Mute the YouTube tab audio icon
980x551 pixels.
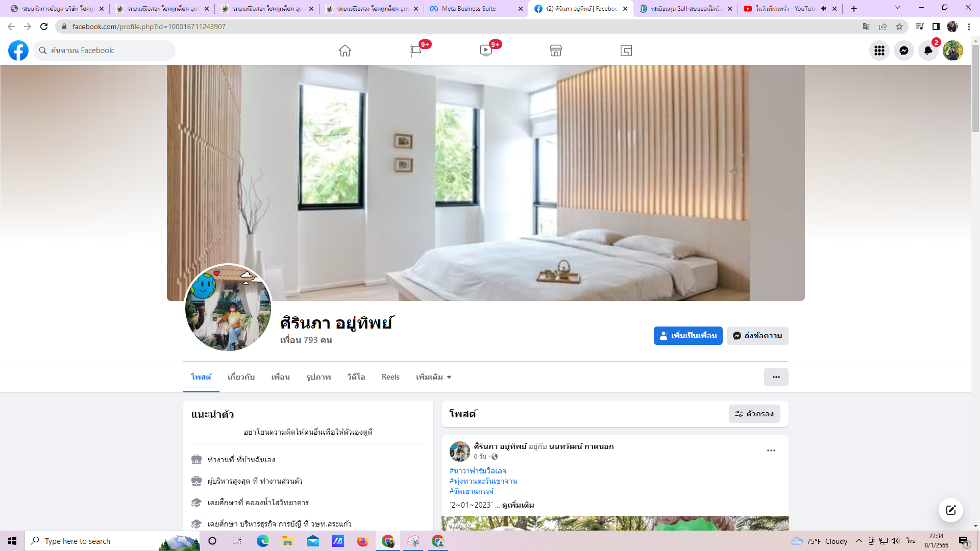click(823, 9)
